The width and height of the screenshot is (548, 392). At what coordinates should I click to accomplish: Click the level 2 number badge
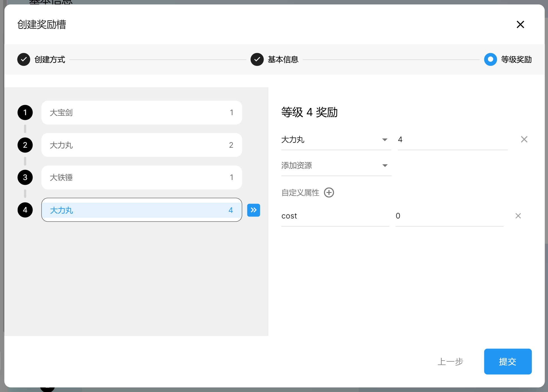(x=25, y=145)
